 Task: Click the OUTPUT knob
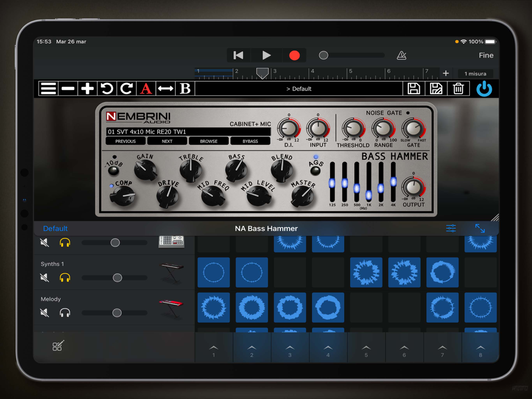[x=413, y=188]
